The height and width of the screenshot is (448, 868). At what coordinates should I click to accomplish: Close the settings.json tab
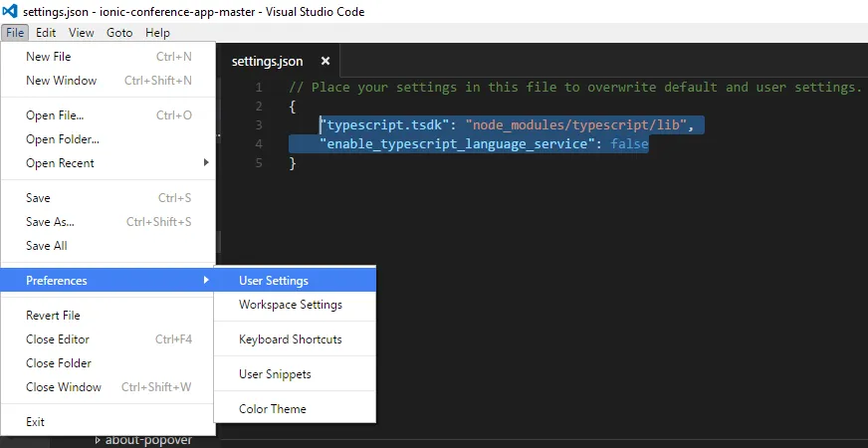[325, 61]
